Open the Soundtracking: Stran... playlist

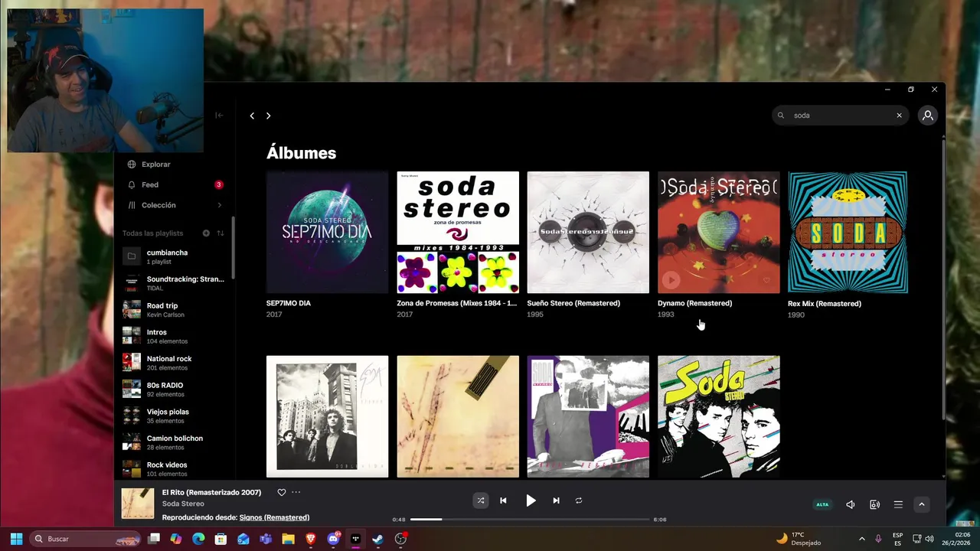[175, 283]
